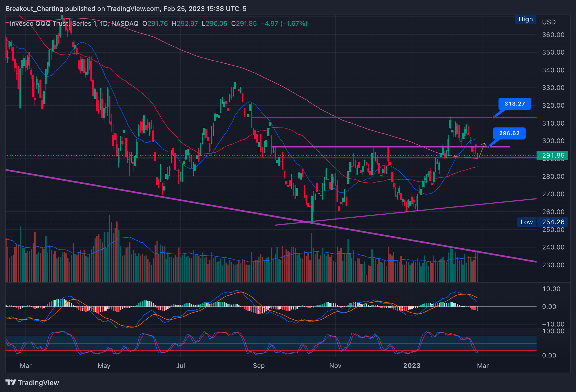Select the green 291.85 current price tag
Screen dimensions: 576x392
pos(553,156)
